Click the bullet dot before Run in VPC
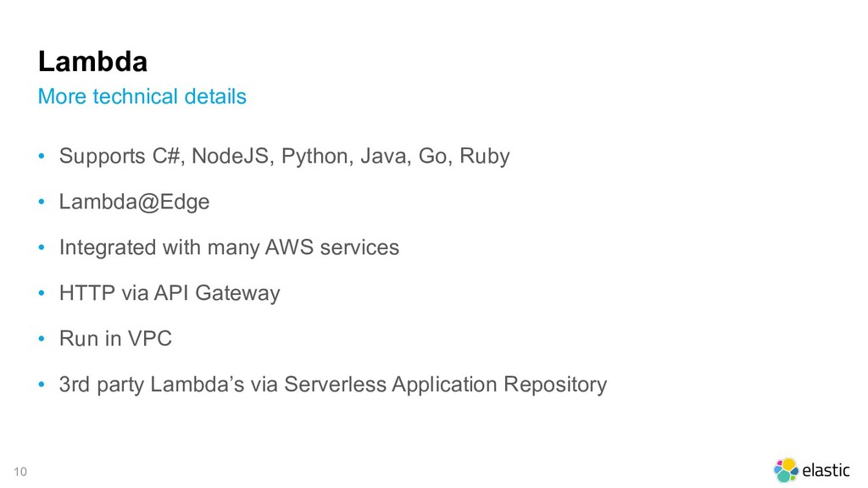The width and height of the screenshot is (868, 488). [42, 339]
